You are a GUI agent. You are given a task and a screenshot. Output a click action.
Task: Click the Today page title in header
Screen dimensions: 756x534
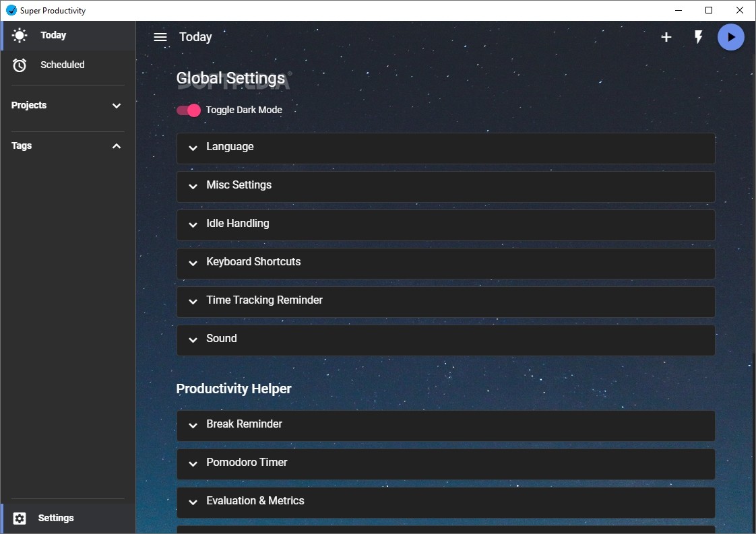[x=196, y=37]
